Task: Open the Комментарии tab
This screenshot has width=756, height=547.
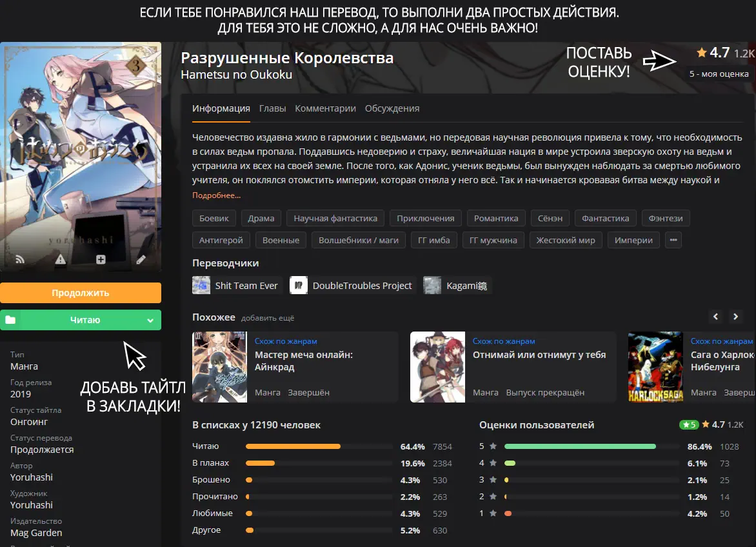Action: click(326, 108)
